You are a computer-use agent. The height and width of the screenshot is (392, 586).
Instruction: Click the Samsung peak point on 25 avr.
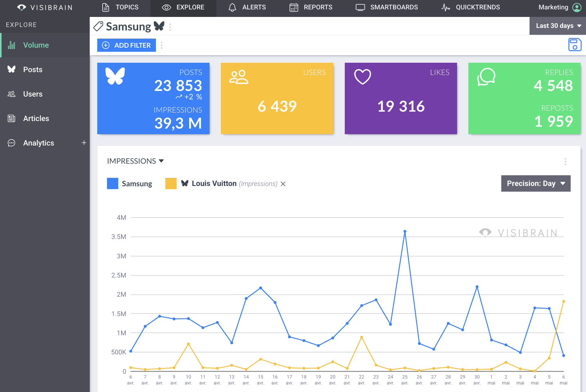point(405,231)
